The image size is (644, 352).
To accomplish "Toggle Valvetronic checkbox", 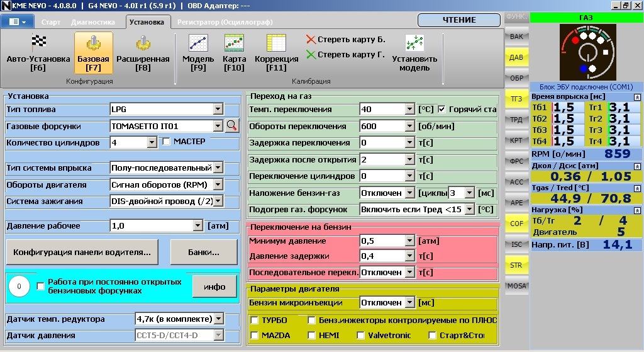I will [360, 336].
